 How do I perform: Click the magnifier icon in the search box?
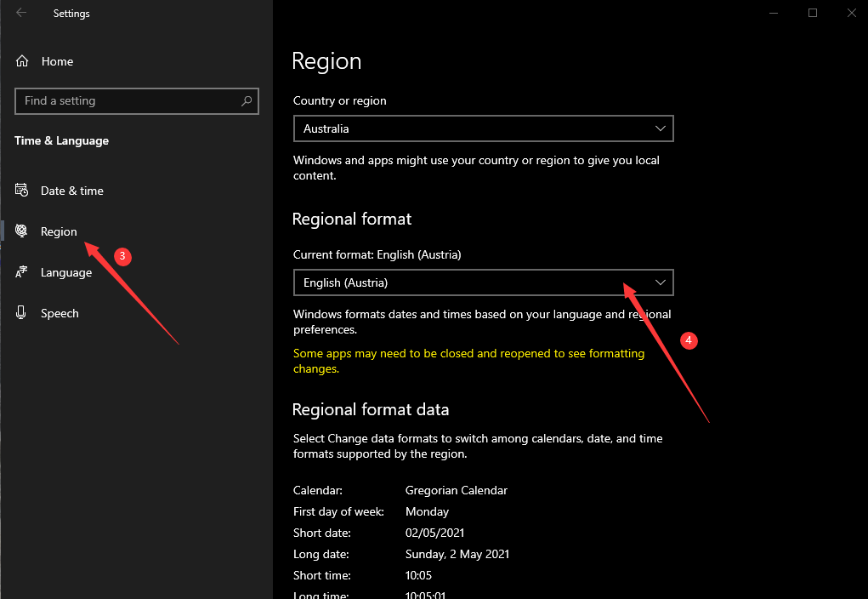click(247, 100)
